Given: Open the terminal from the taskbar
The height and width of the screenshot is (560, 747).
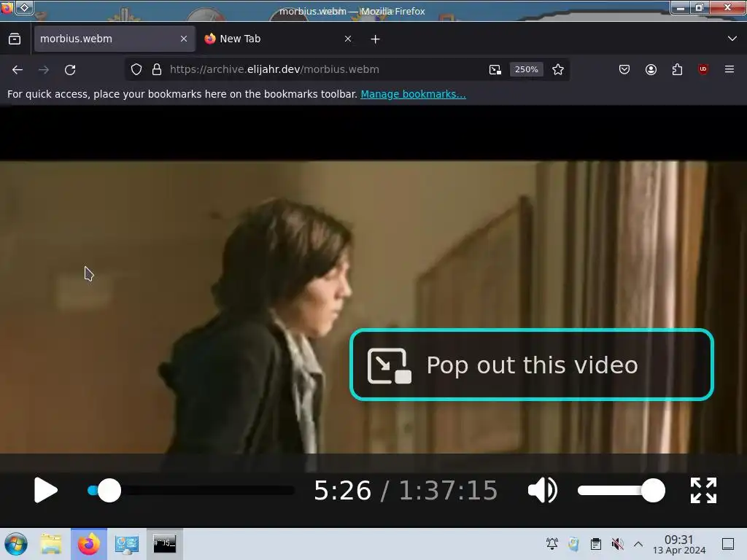Looking at the screenshot, I should coord(164,543).
